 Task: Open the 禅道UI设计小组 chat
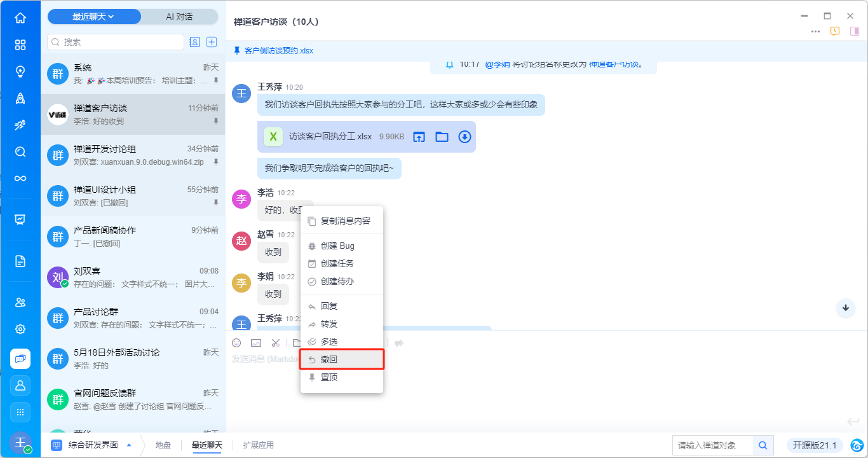coord(133,196)
